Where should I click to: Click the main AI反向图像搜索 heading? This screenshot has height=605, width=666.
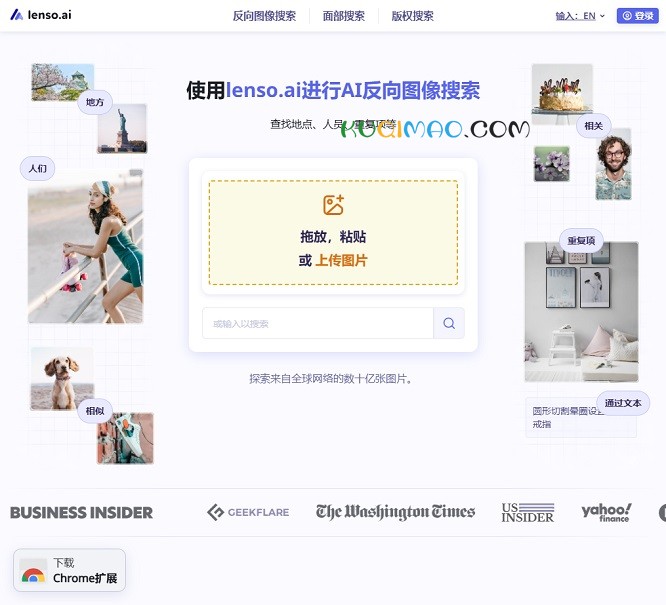[333, 90]
